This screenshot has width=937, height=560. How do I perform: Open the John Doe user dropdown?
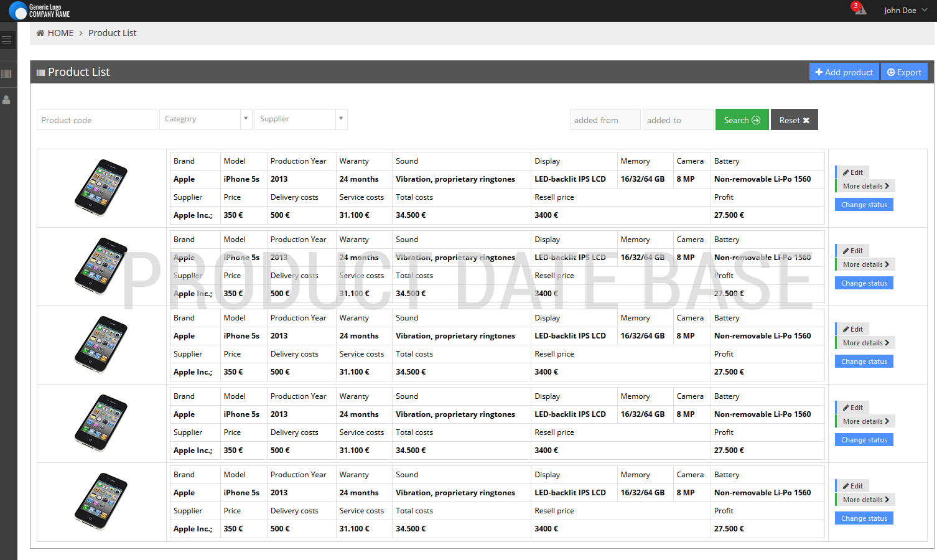(x=905, y=11)
